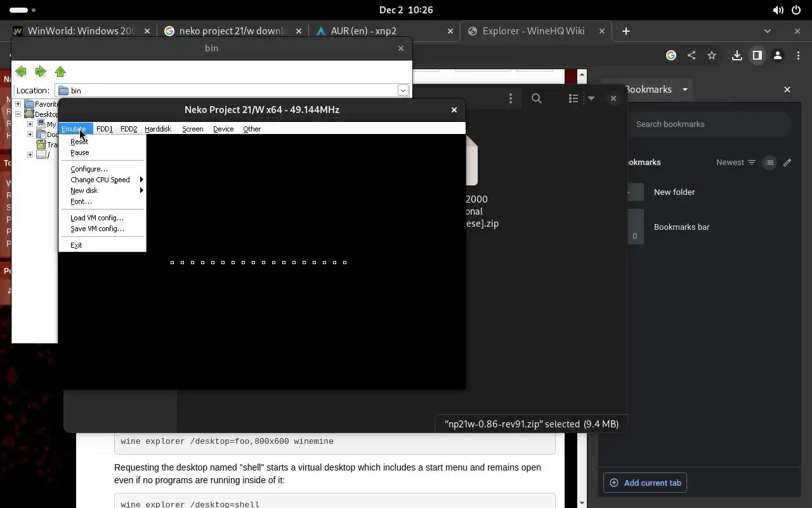This screenshot has height=508, width=812.
Task: Bookmark this page with star icon
Action: tap(712, 56)
